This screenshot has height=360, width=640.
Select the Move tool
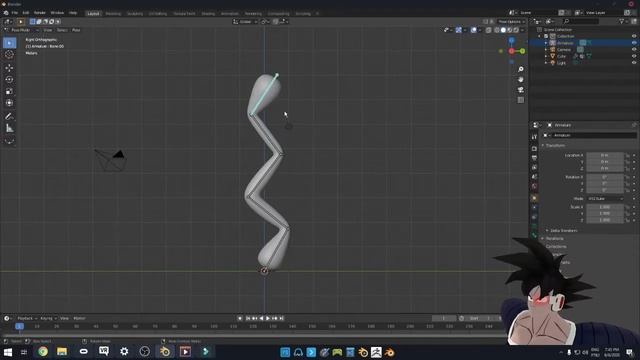pos(9,68)
